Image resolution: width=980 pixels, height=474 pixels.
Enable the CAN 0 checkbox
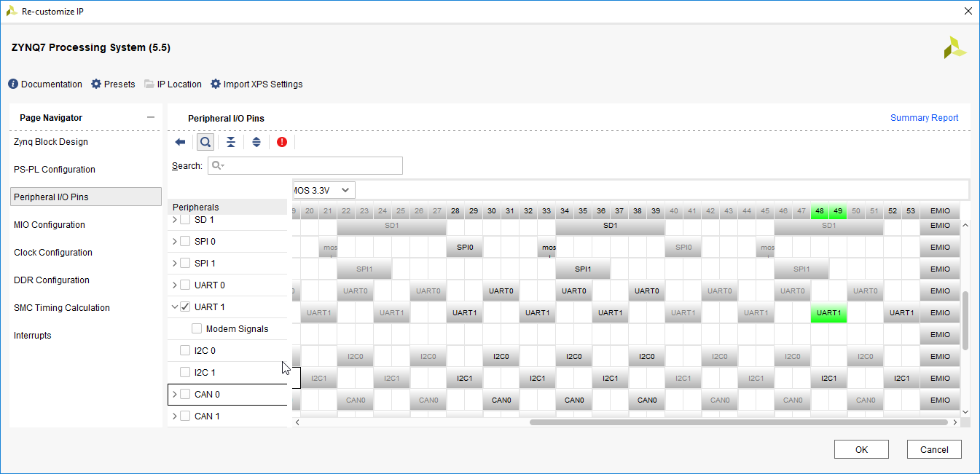pyautogui.click(x=185, y=394)
